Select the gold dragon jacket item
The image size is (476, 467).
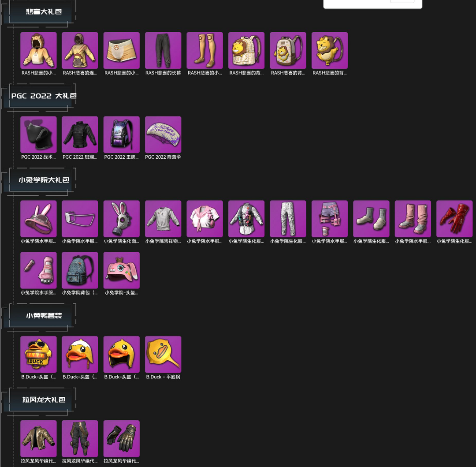[x=38, y=438]
